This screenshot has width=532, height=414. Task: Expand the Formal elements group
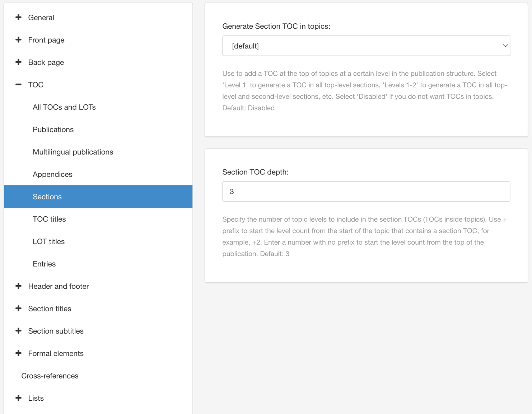click(x=18, y=353)
